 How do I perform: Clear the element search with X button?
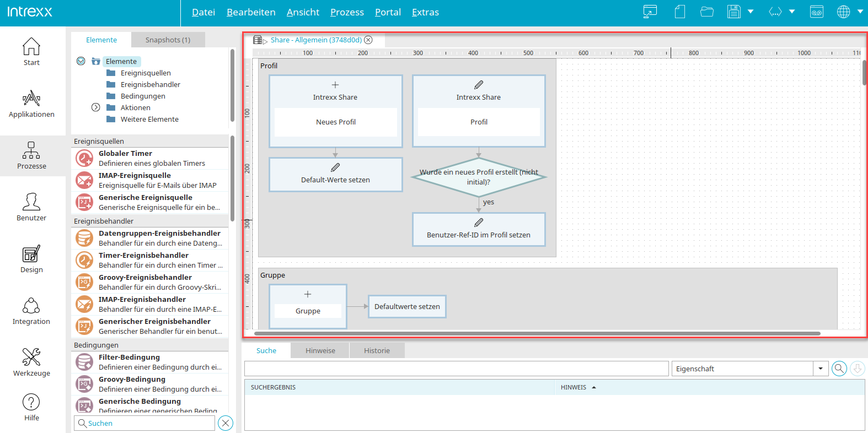[226, 423]
